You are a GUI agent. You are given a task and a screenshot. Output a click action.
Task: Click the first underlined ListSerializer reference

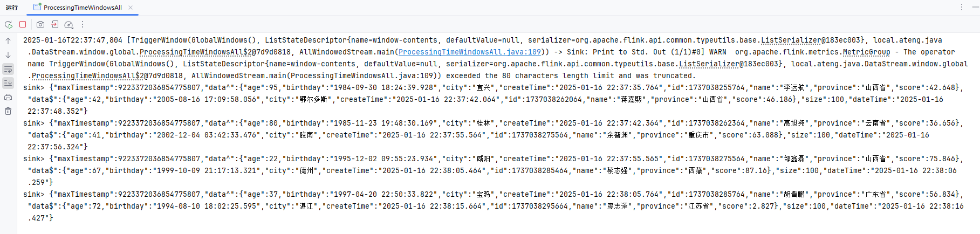pos(791,40)
